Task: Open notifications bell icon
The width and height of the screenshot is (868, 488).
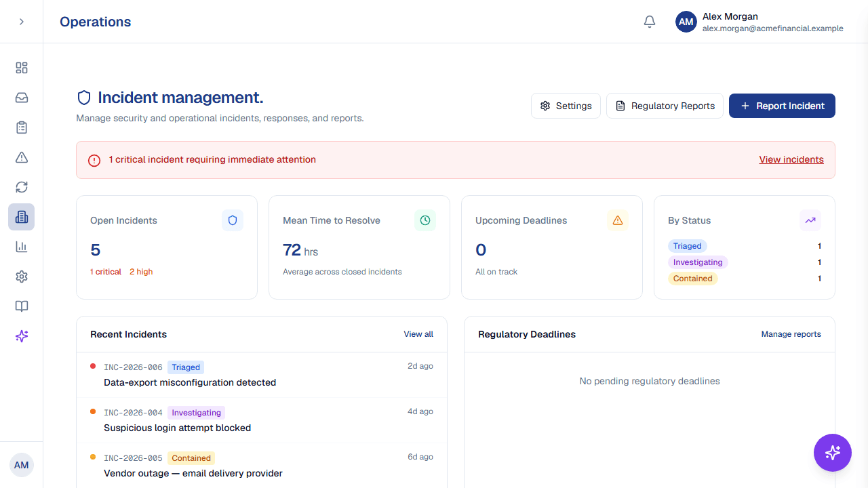Action: (x=650, y=22)
